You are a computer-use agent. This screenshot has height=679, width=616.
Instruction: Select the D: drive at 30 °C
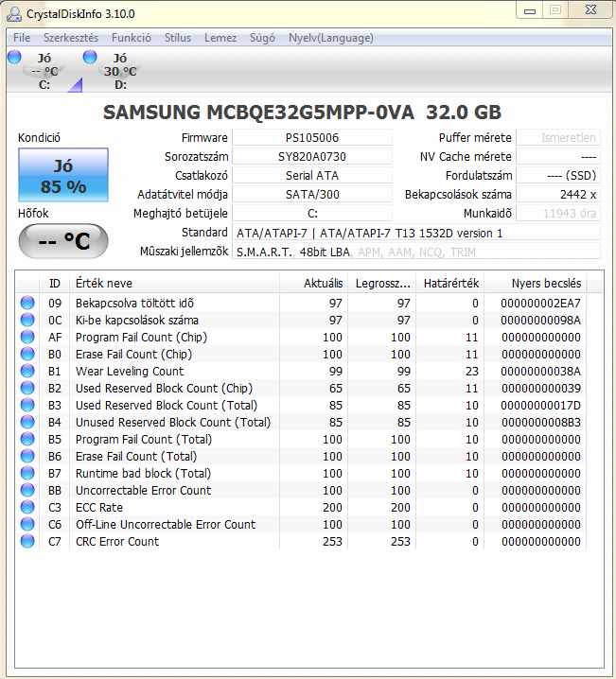(x=120, y=71)
